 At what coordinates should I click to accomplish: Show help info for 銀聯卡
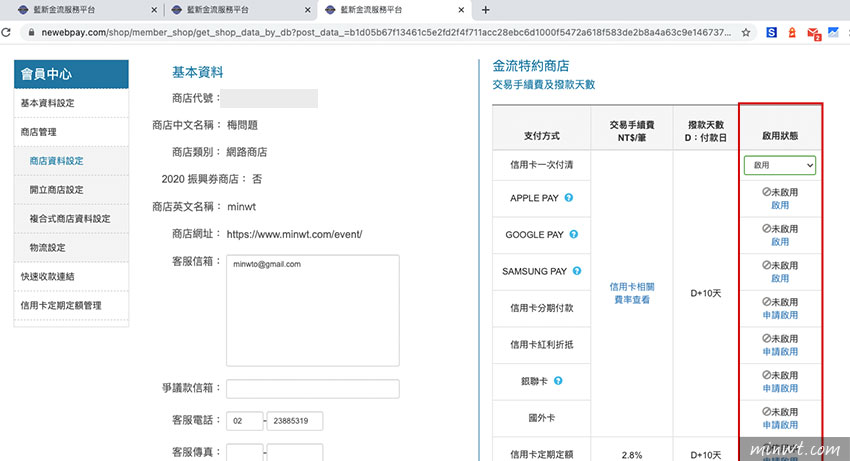coord(558,381)
